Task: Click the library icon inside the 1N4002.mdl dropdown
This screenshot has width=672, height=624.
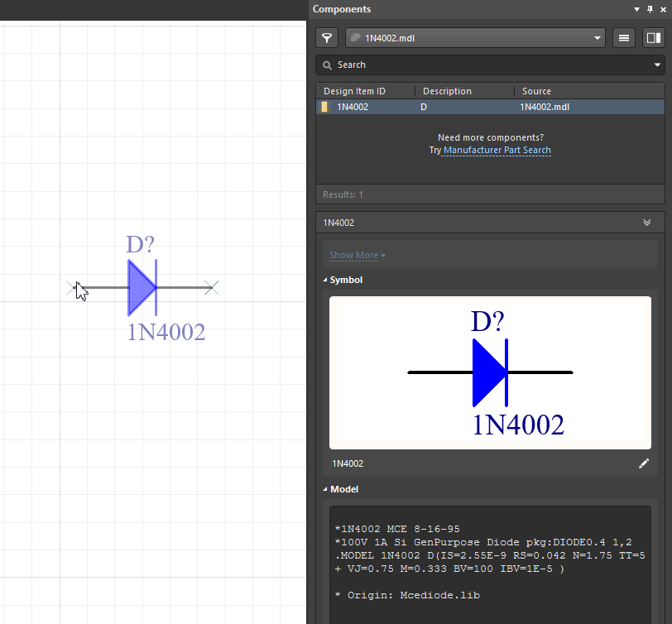Action: pyautogui.click(x=355, y=38)
